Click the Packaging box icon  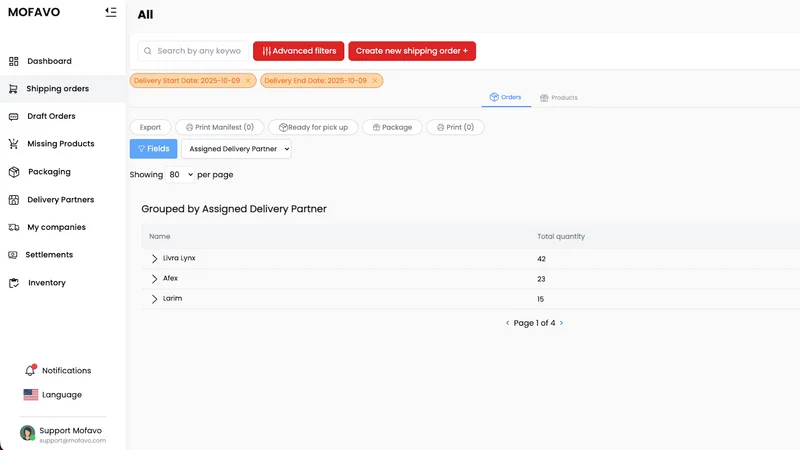tap(14, 172)
